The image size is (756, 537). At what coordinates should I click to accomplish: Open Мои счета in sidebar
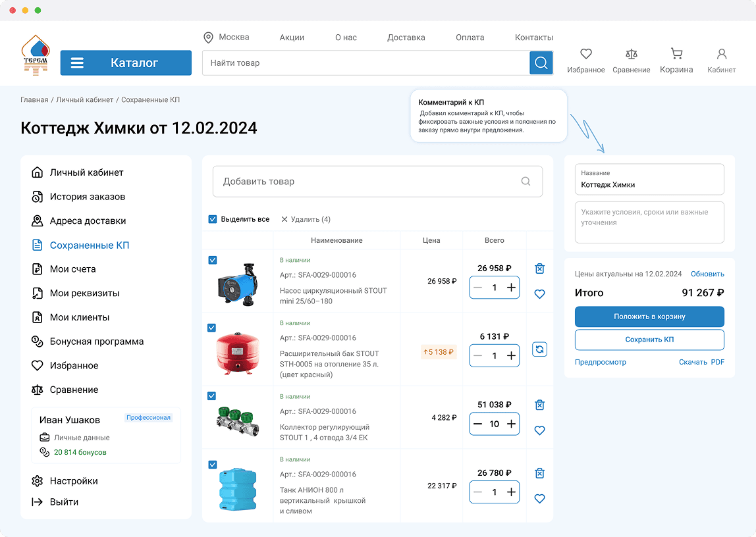click(73, 268)
